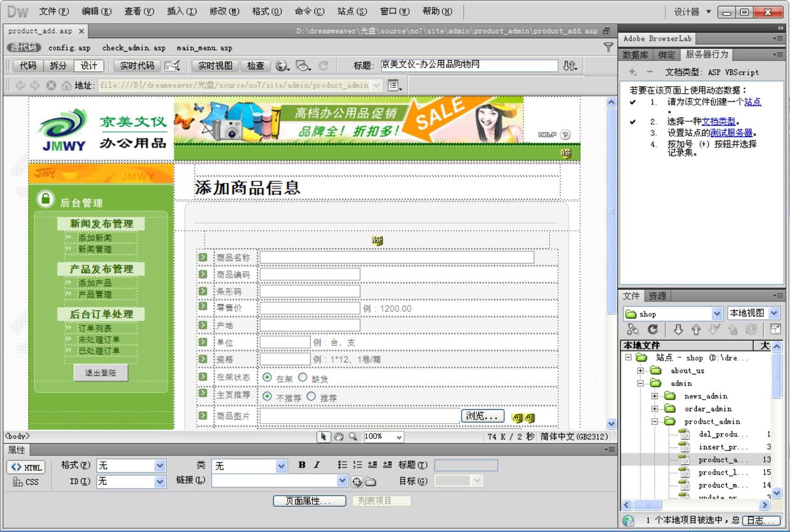
Task: Click the filter related files icon
Action: click(x=608, y=47)
